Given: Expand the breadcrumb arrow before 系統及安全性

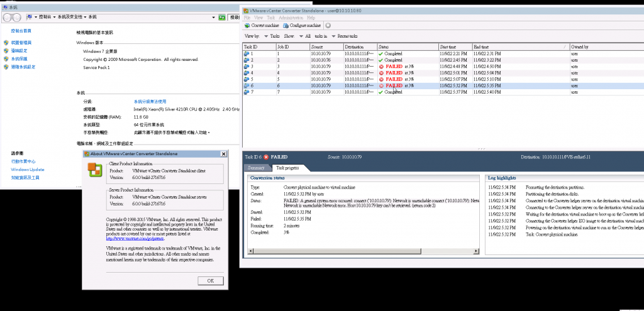Looking at the screenshot, I should [55, 17].
